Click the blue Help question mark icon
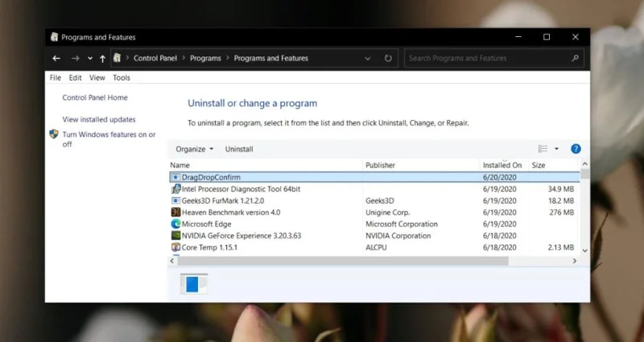The height and width of the screenshot is (342, 644). point(576,149)
